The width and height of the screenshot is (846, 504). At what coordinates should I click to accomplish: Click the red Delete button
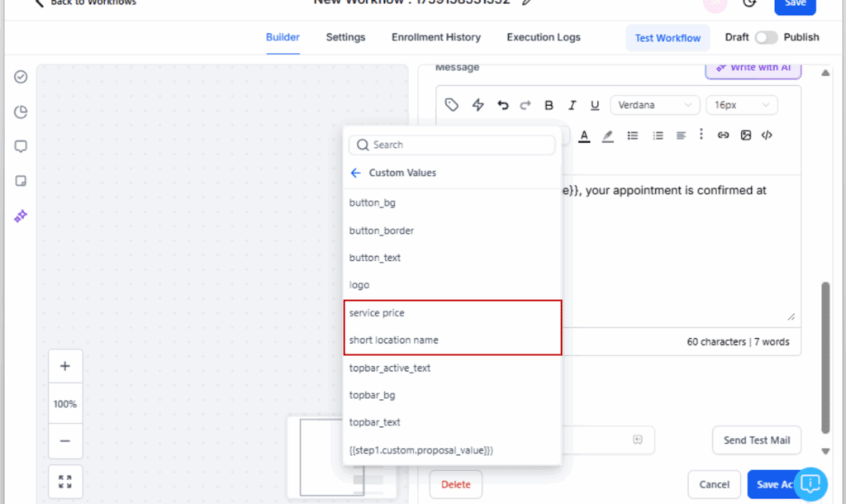[x=455, y=485]
